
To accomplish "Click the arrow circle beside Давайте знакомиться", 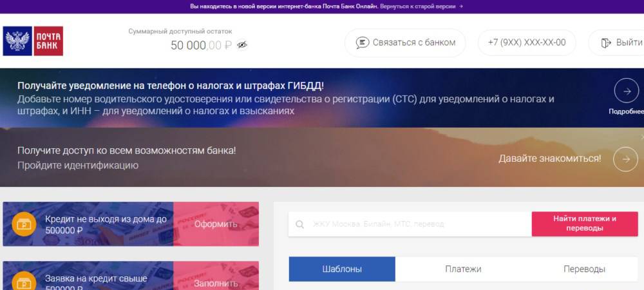I will [x=625, y=159].
